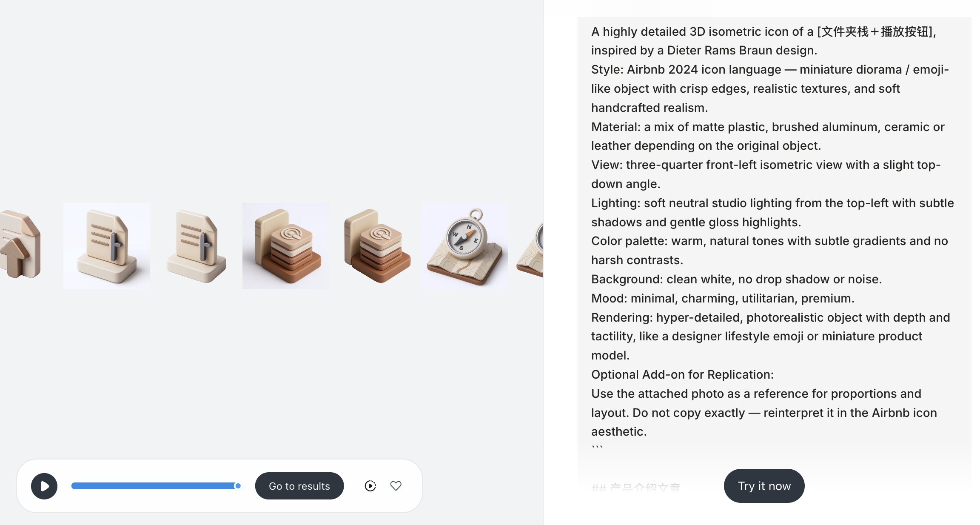This screenshot has width=980, height=525.
Task: Select stacked layers icon thumbnail without background
Action: coord(376,246)
